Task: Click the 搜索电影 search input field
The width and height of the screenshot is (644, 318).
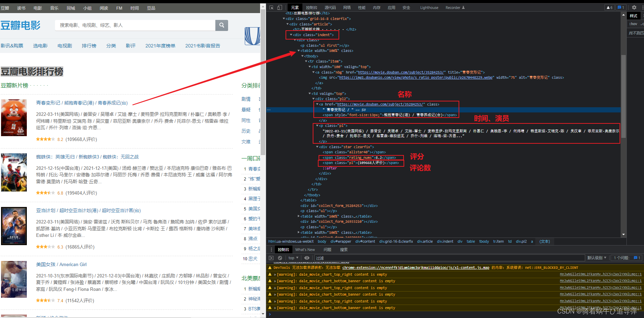Action: [x=135, y=25]
